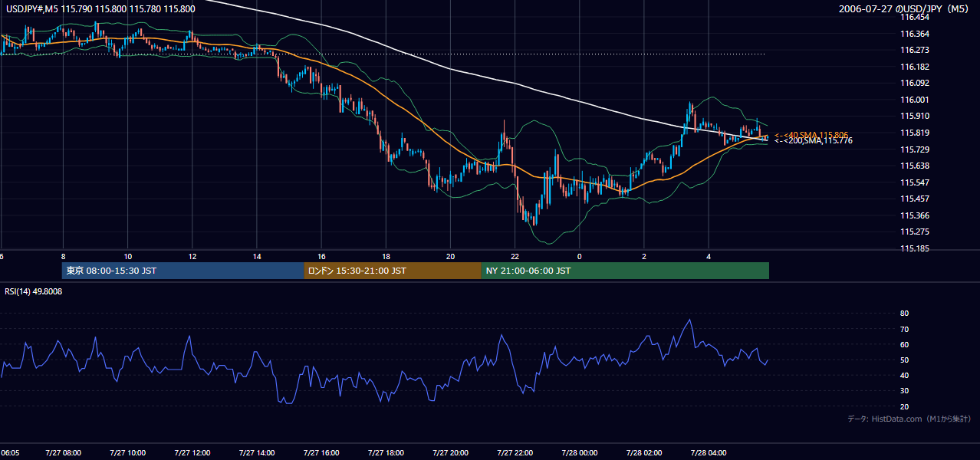Select the ロンドン 15:30-21:00 JST session bar
980x460 pixels.
pyautogui.click(x=393, y=271)
